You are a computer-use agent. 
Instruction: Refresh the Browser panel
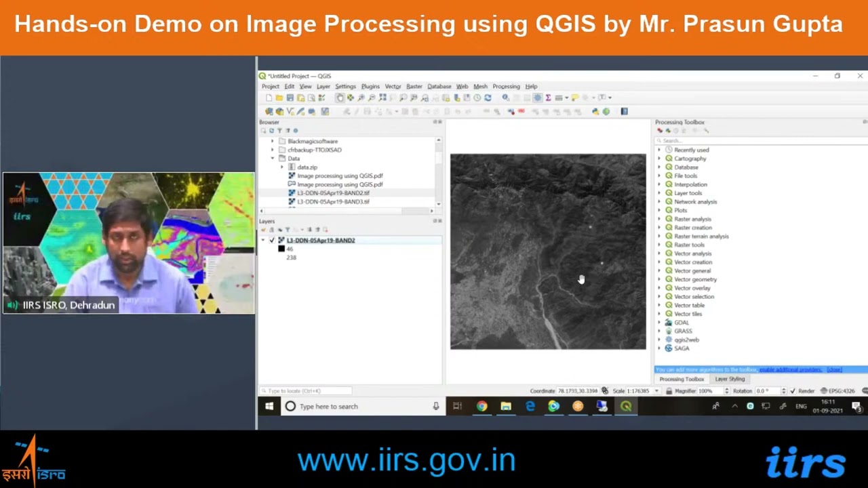point(271,131)
